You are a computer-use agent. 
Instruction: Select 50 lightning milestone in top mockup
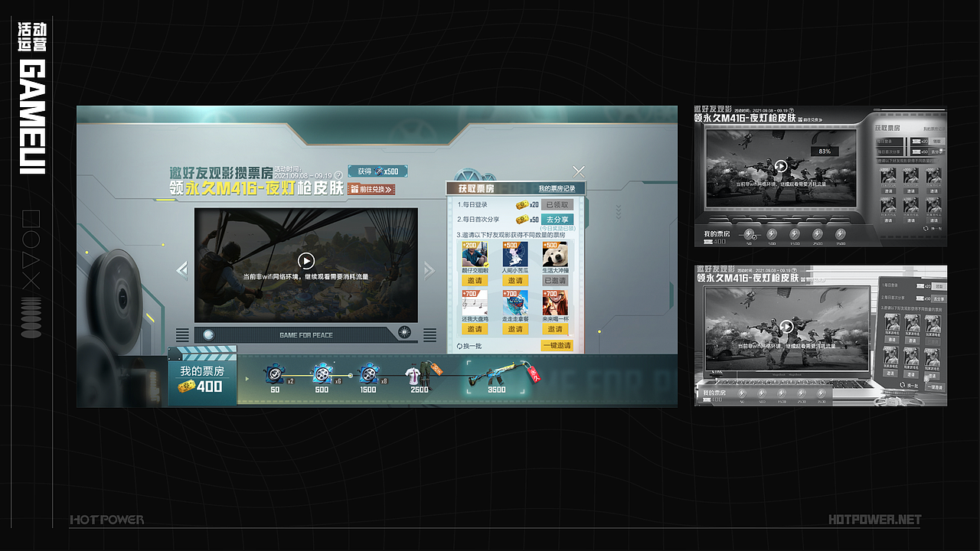coord(749,234)
